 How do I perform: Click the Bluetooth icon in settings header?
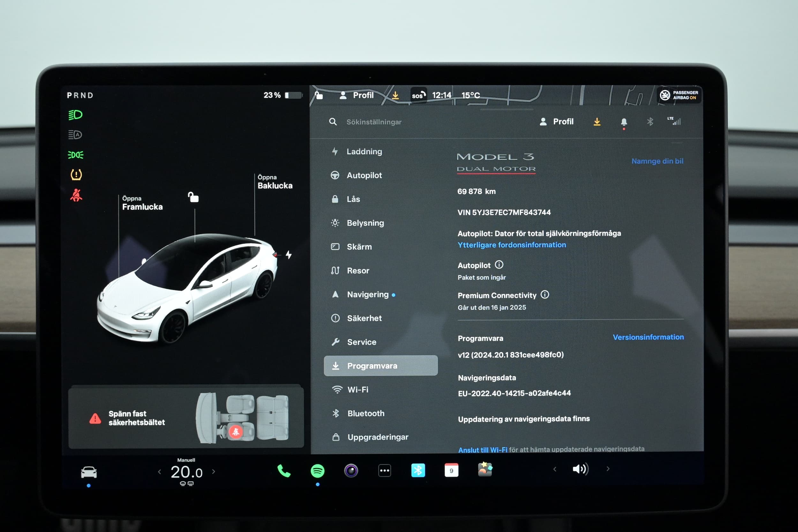(650, 122)
